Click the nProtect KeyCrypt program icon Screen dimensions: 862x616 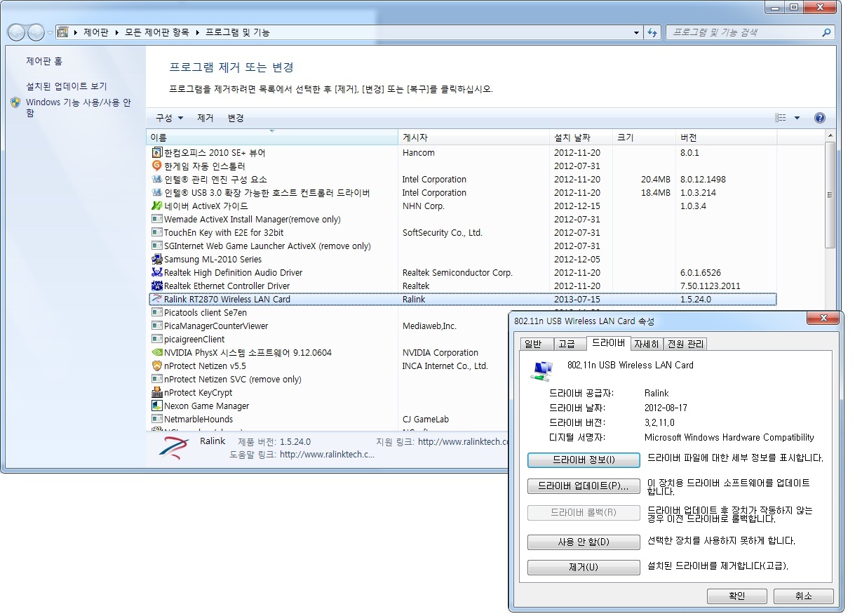click(157, 393)
